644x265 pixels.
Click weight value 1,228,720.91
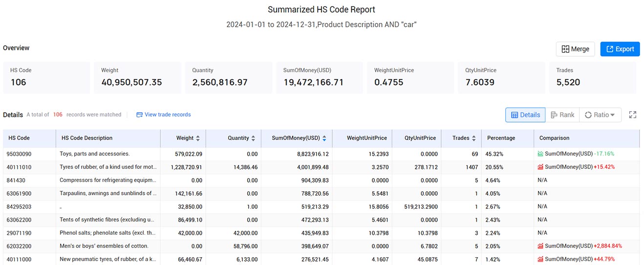point(186,167)
